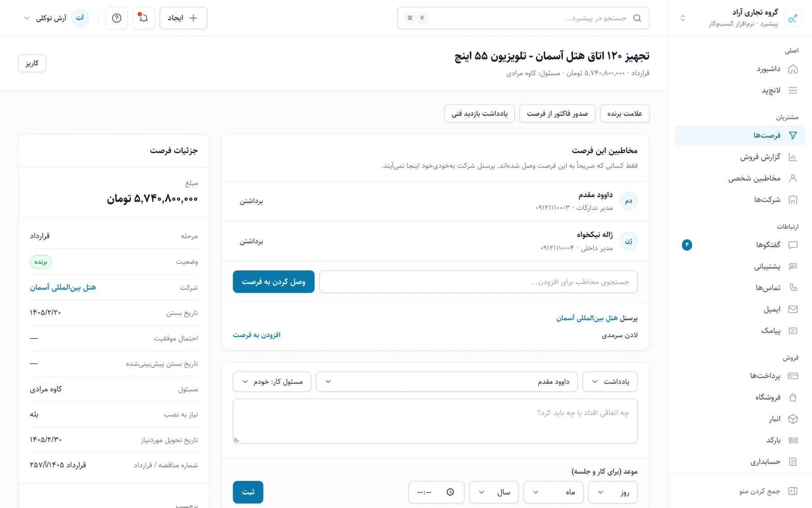Click the فرصت‌ها funnel icon
The image size is (812, 508).
click(793, 135)
